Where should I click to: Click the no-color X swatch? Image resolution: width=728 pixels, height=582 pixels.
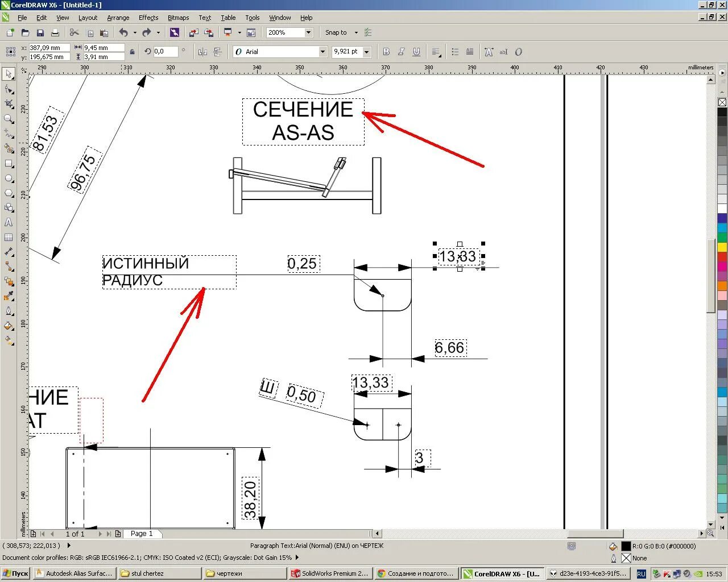[722, 102]
